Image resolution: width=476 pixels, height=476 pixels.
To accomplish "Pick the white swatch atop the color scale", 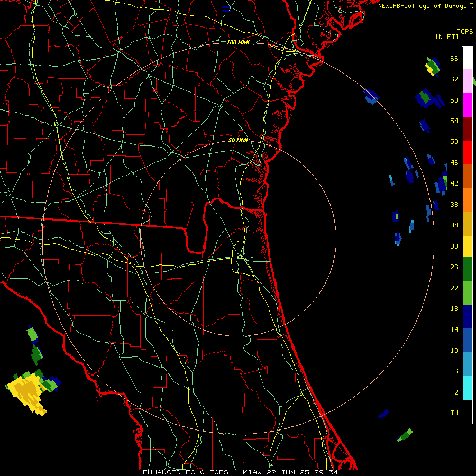I will point(467,58).
